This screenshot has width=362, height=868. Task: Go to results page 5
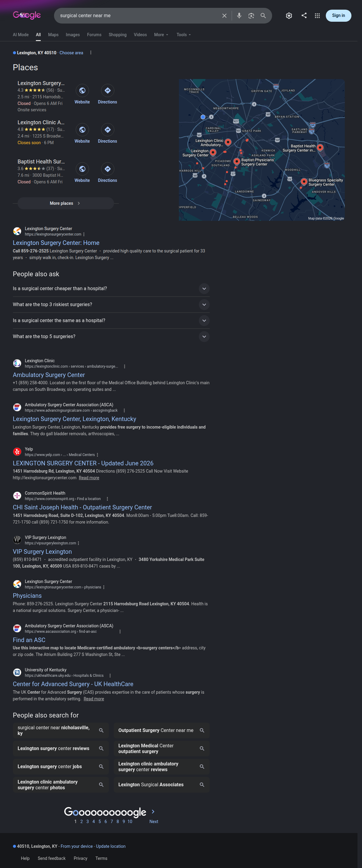100,822
